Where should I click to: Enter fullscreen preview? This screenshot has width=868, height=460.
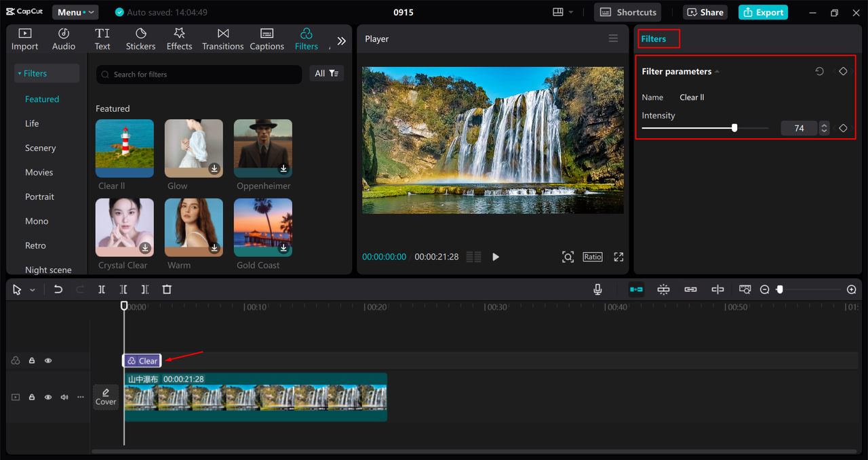coord(618,257)
